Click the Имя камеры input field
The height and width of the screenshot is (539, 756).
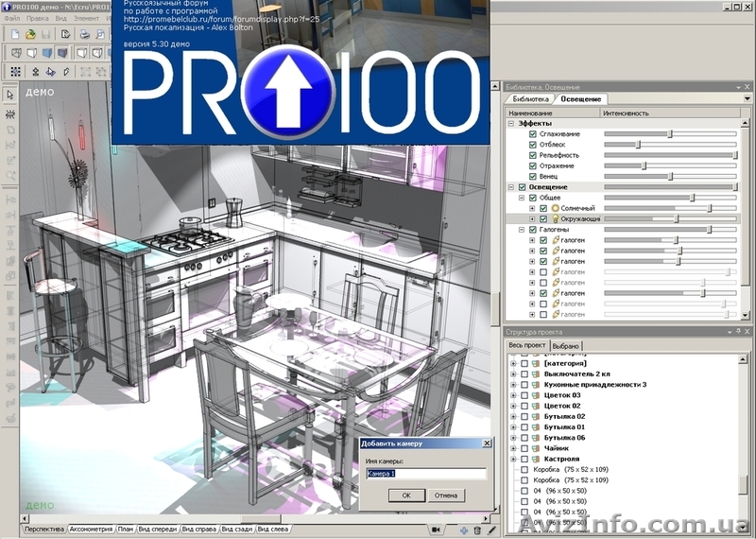pos(426,474)
